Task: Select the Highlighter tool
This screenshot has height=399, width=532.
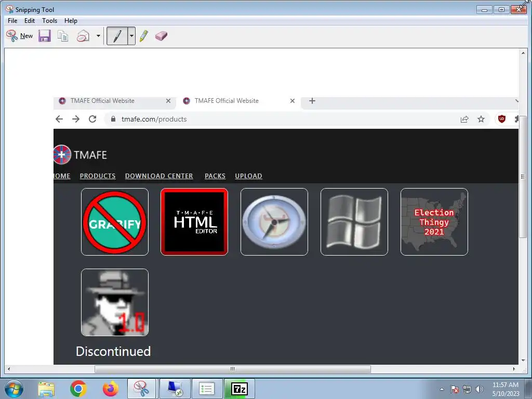Action: (x=144, y=36)
